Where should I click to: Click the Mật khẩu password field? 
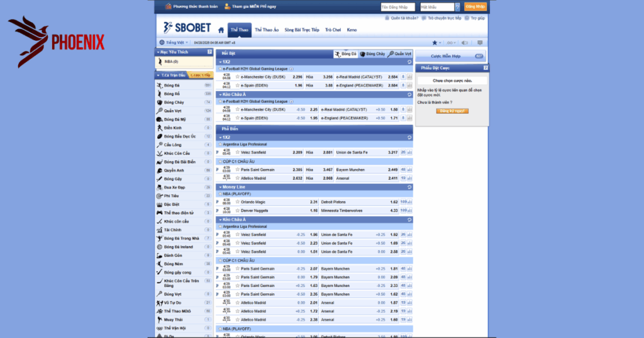(437, 7)
